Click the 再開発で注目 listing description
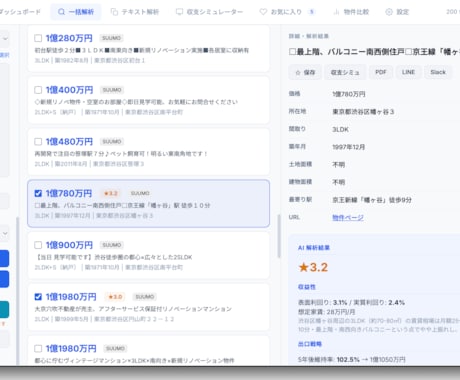This screenshot has height=380, width=460. 121,154
